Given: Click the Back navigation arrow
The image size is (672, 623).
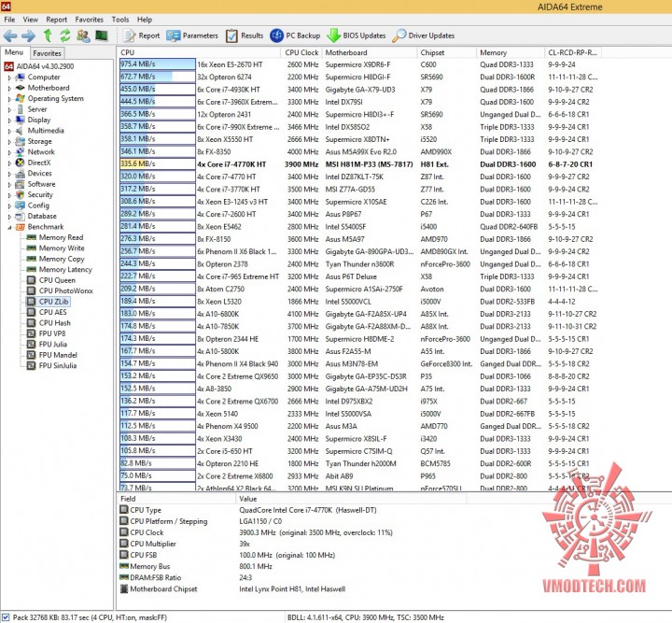Looking at the screenshot, I should pos(10,35).
